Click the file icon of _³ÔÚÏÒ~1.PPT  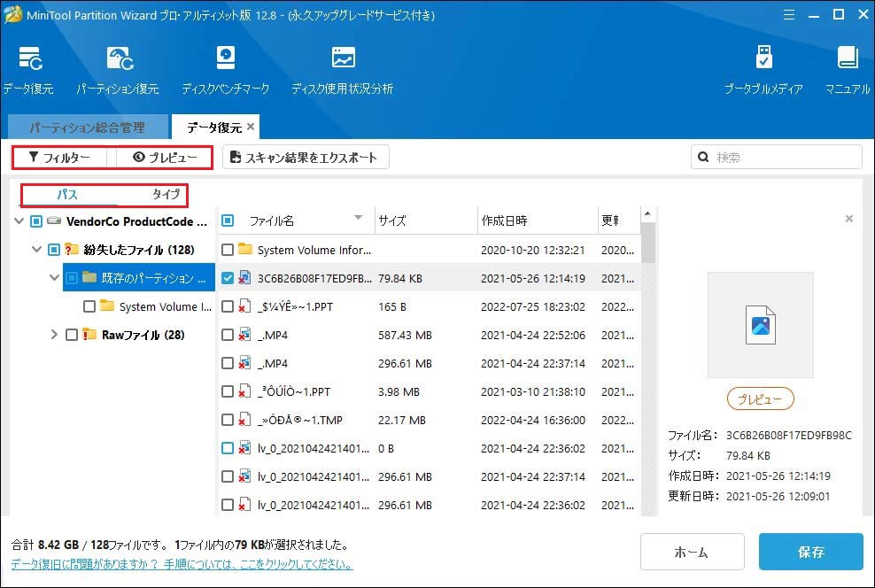point(244,391)
